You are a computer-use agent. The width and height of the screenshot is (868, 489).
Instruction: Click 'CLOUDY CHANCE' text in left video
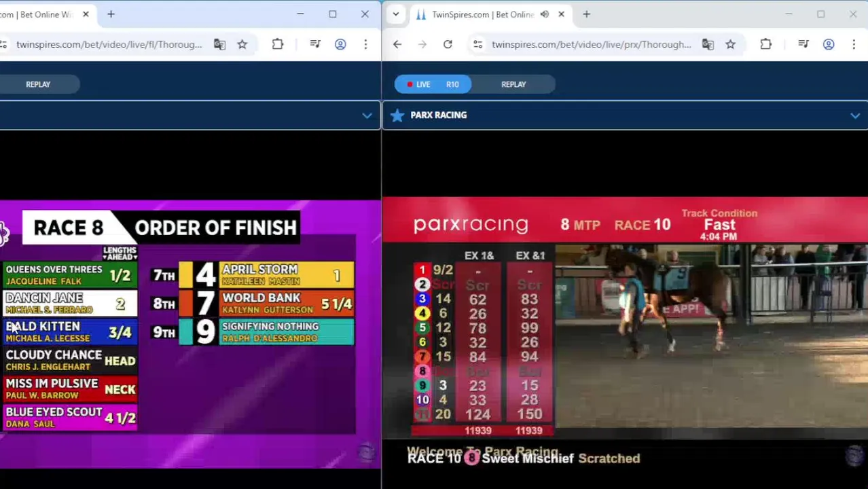tap(54, 355)
